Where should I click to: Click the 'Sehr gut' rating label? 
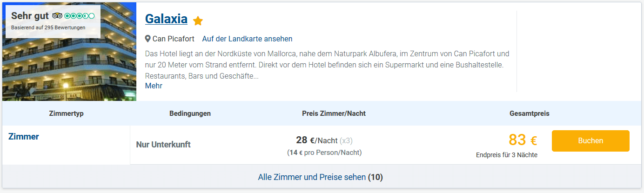(30, 16)
